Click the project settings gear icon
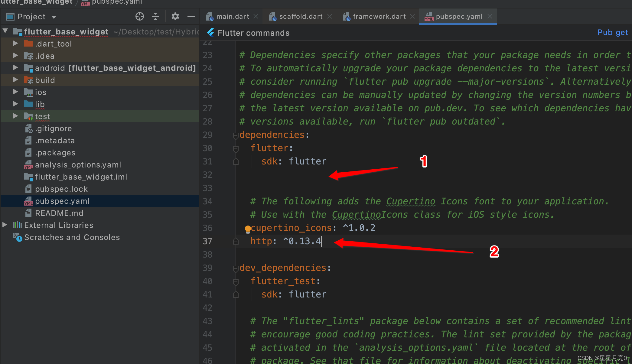Image resolution: width=632 pixels, height=364 pixels. pyautogui.click(x=175, y=17)
